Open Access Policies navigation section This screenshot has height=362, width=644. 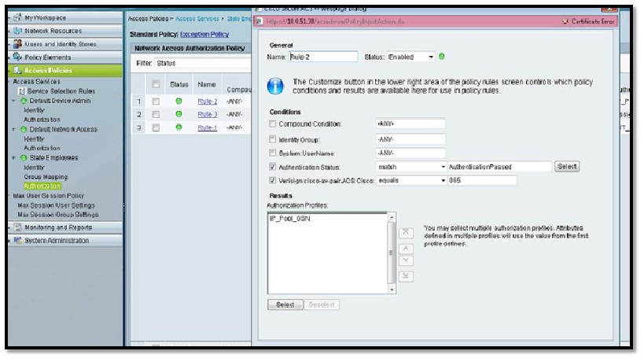pos(65,70)
